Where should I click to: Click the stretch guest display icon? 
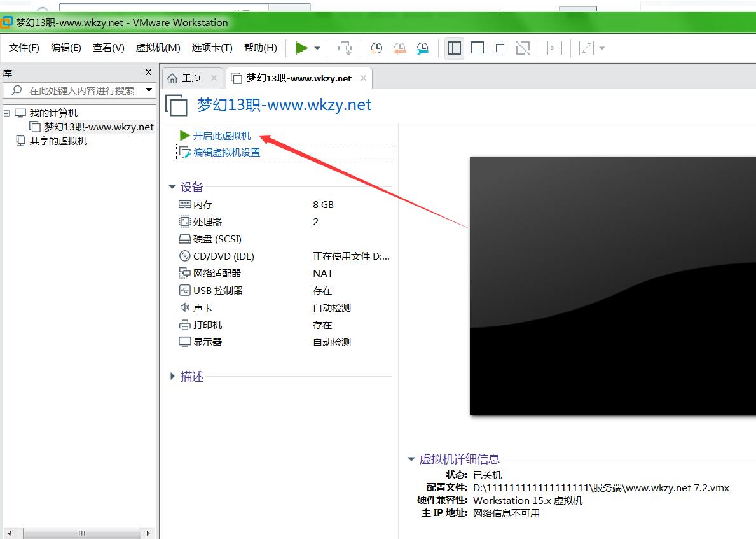(586, 48)
